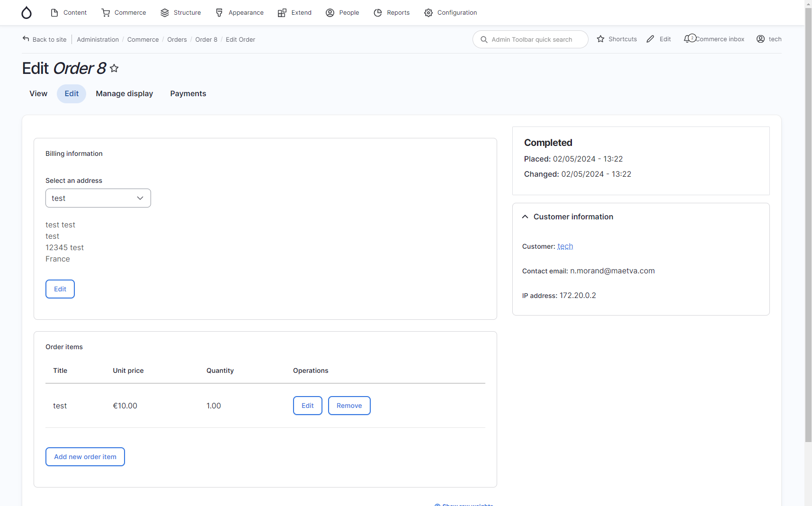Image resolution: width=812 pixels, height=506 pixels.
Task: Click Add new order item button
Action: (85, 456)
